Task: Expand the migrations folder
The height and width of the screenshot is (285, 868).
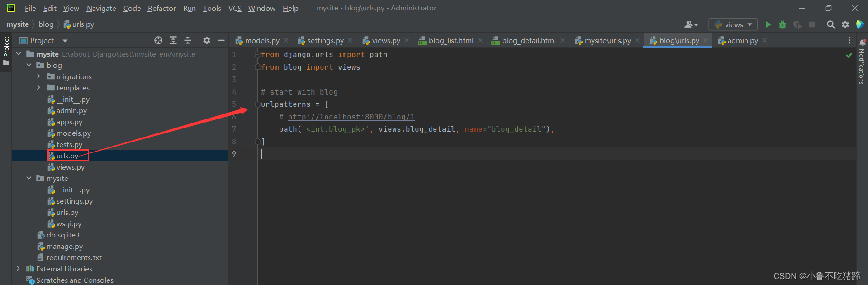Action: (39, 76)
